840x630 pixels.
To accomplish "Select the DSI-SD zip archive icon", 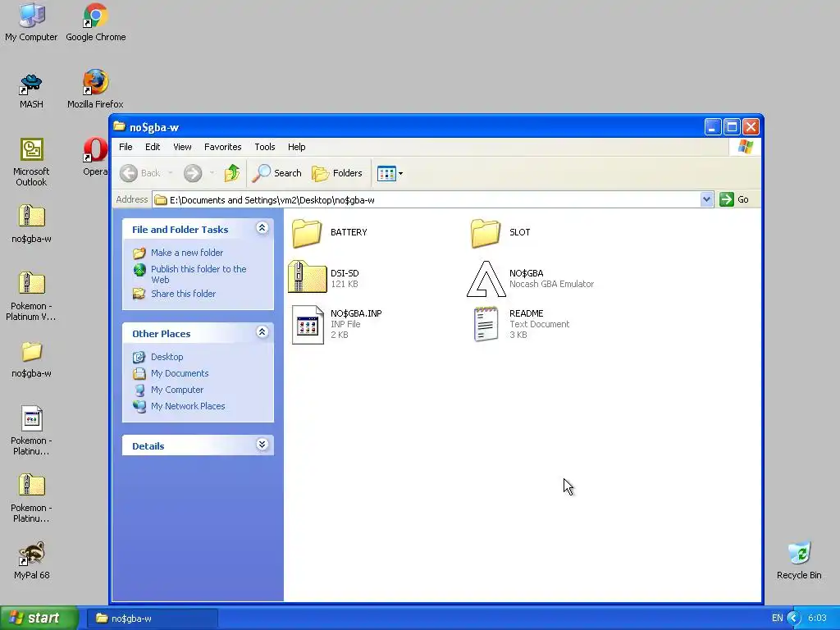I will 307,276.
